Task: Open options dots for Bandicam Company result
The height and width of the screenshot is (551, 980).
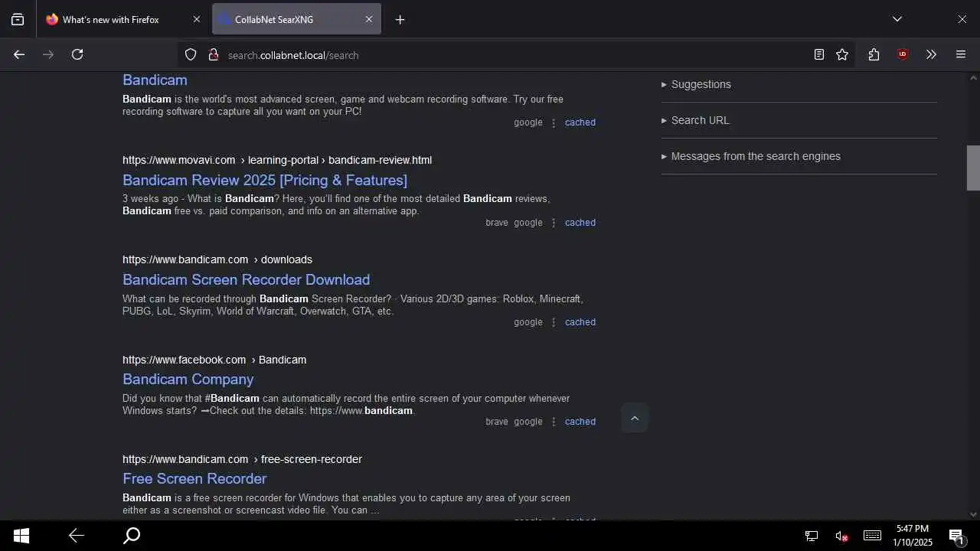Action: pos(554,422)
